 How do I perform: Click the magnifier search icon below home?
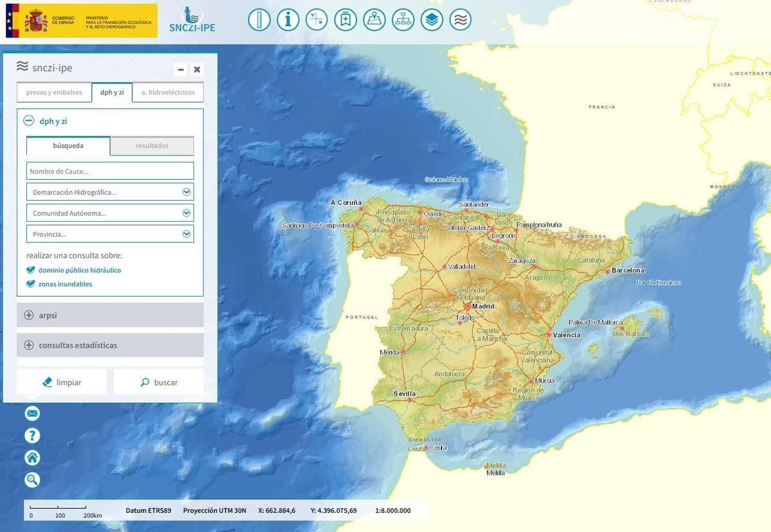tap(32, 479)
